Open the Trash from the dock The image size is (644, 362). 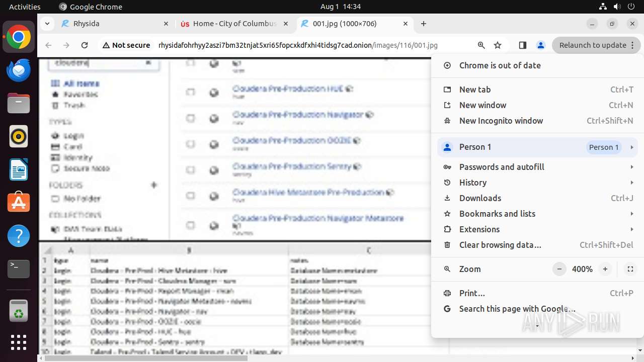pyautogui.click(x=19, y=310)
